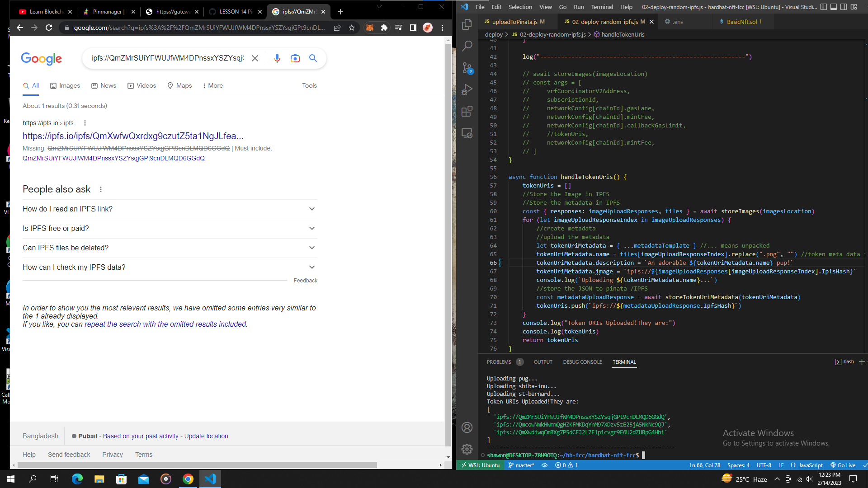Open Google search Tools

pyautogui.click(x=309, y=85)
